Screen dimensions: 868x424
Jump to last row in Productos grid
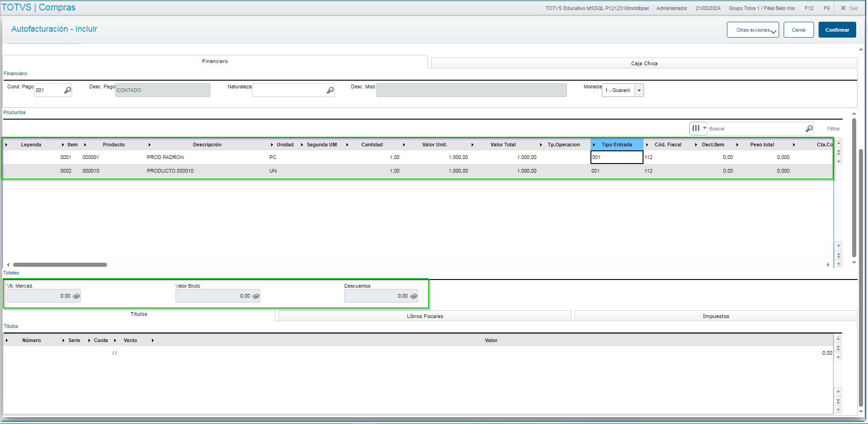(x=839, y=264)
